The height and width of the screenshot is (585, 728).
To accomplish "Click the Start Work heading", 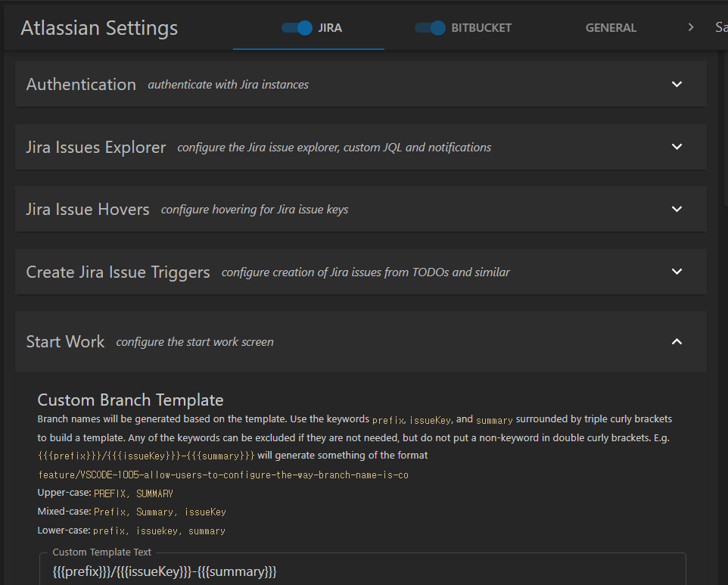I will (66, 342).
